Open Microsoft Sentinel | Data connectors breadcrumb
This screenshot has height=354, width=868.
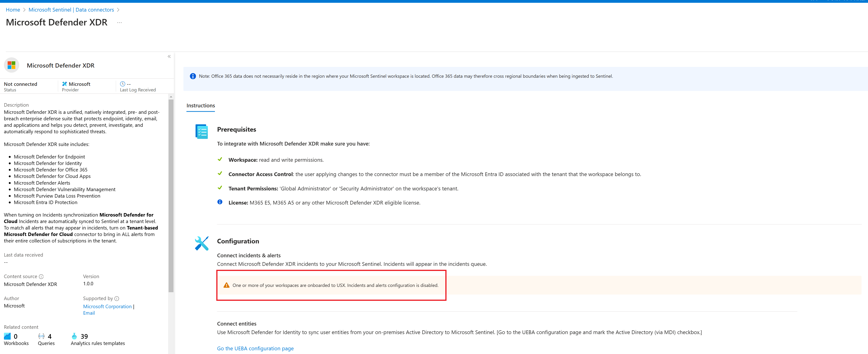[x=71, y=10]
